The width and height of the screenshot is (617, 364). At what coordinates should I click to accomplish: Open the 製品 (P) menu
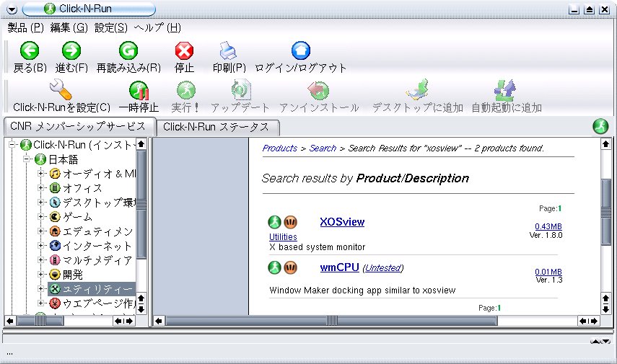[x=25, y=27]
